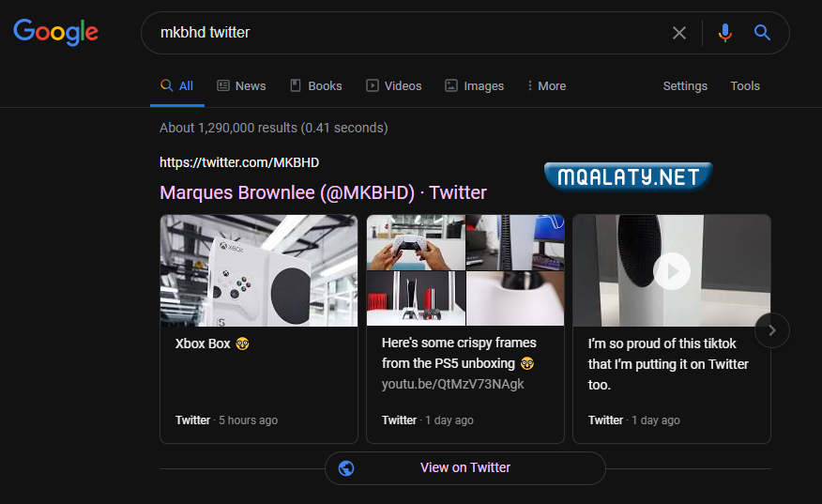The image size is (822, 504).
Task: Start voice search with microphone icon
Action: (x=725, y=33)
